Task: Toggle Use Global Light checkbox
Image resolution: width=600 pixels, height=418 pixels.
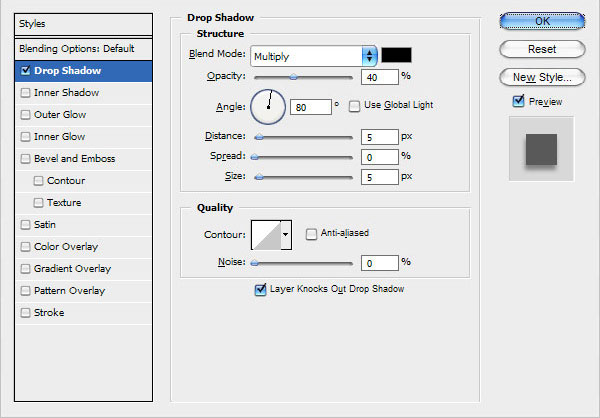Action: 354,106
